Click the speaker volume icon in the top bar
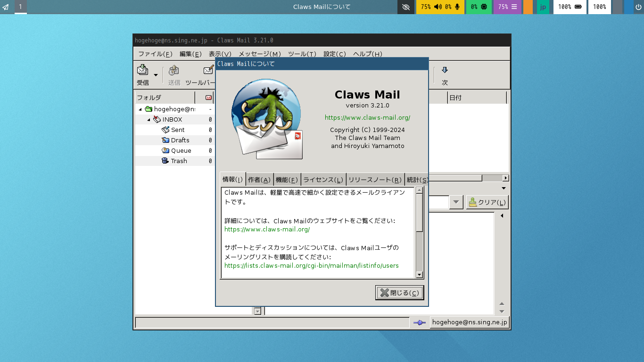The image size is (644, 362). click(x=438, y=7)
